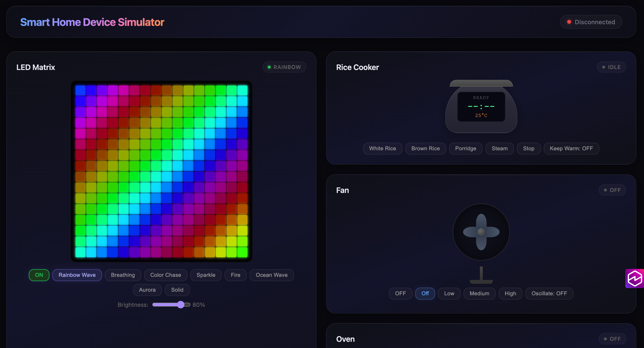This screenshot has width=644, height=348.
Task: Click the LED Matrix heading
Action: pos(36,67)
